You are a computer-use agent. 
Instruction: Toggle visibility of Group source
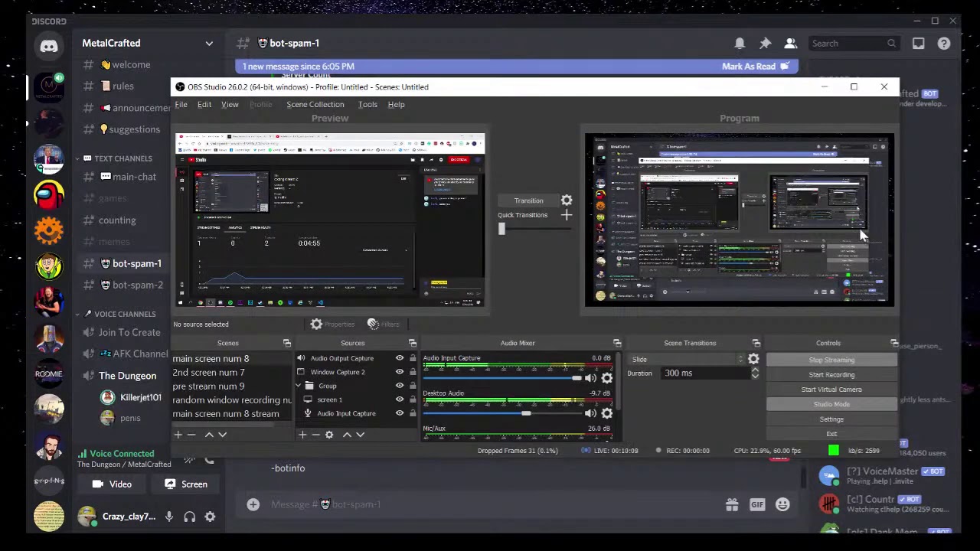399,386
